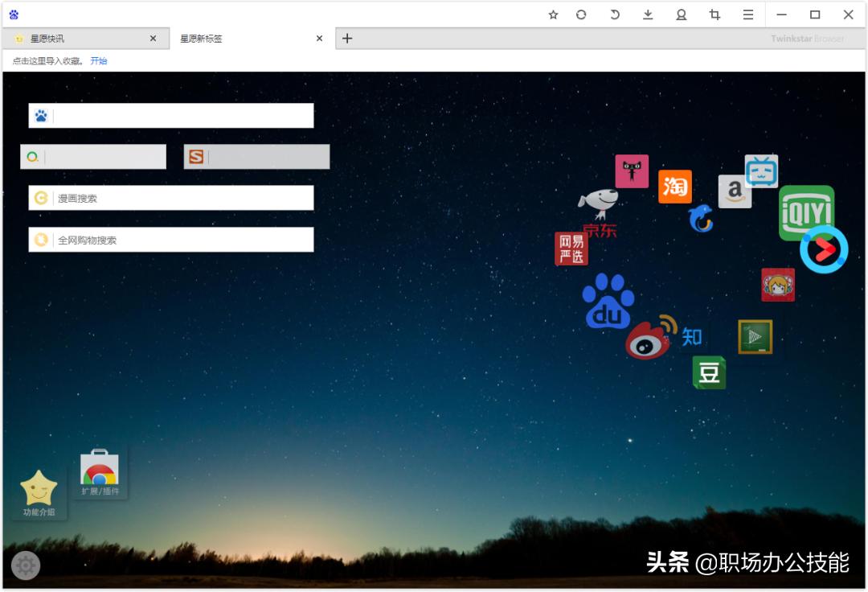Image resolution: width=868 pixels, height=592 pixels.
Task: Click the download manager icon in toolbar
Action: (646, 14)
